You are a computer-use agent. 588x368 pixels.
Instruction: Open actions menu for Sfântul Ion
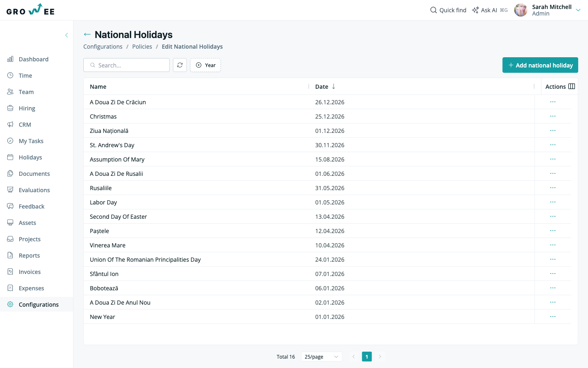[553, 274]
